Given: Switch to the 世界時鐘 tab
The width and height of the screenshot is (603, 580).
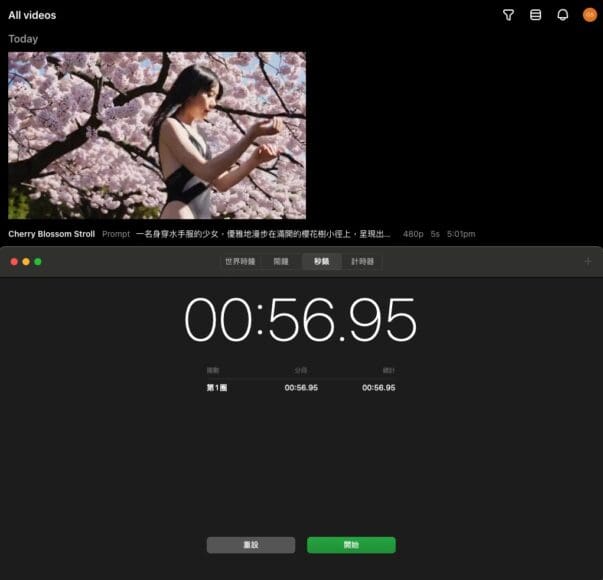Looking at the screenshot, I should [240, 262].
